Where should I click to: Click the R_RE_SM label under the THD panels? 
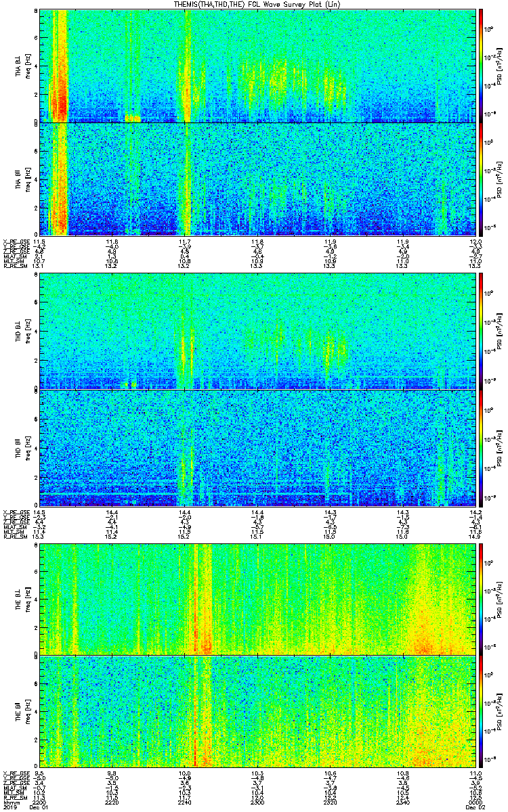click(15, 537)
